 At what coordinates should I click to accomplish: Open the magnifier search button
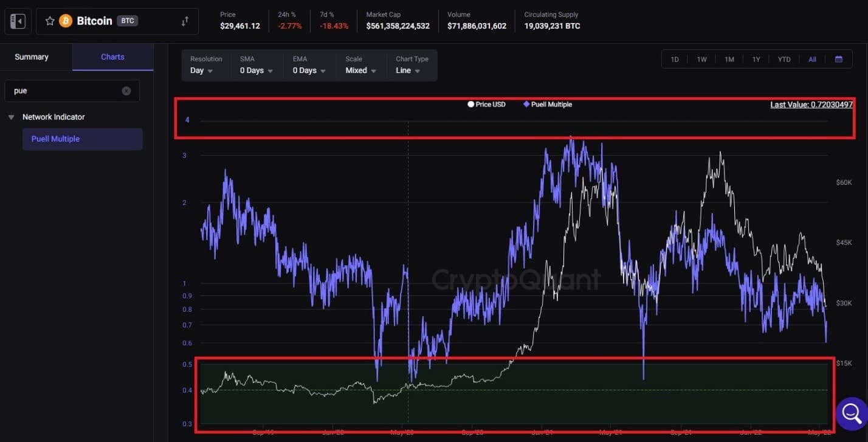click(x=852, y=414)
